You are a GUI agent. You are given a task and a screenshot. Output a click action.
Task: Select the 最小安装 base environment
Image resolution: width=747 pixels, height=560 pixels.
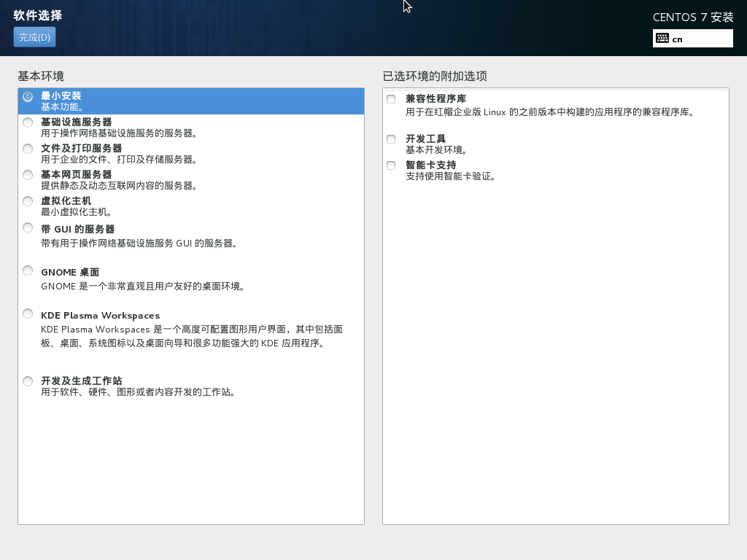point(27,96)
